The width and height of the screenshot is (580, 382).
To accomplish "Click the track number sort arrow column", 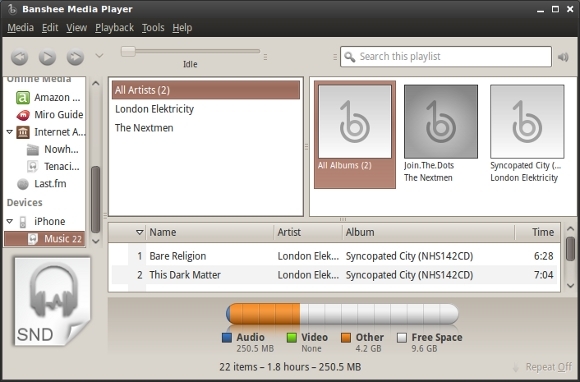I will coord(139,232).
